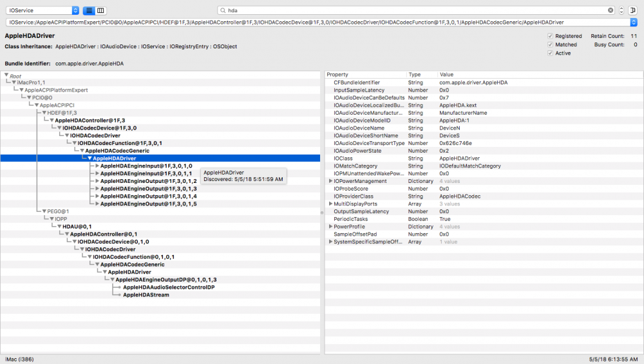This screenshot has width=644, height=364.
Task: Open the IOService plane dropdown
Action: (x=43, y=10)
